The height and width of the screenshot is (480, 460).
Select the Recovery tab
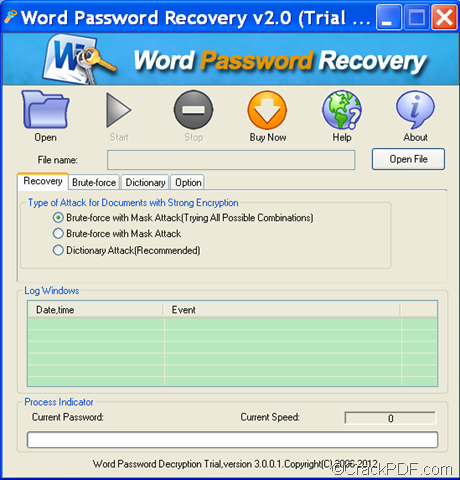43,181
